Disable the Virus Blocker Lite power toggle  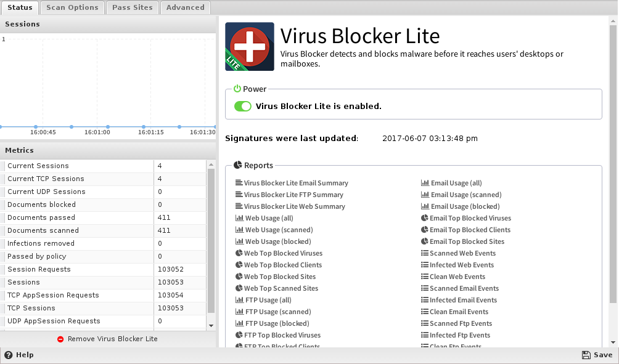click(243, 106)
